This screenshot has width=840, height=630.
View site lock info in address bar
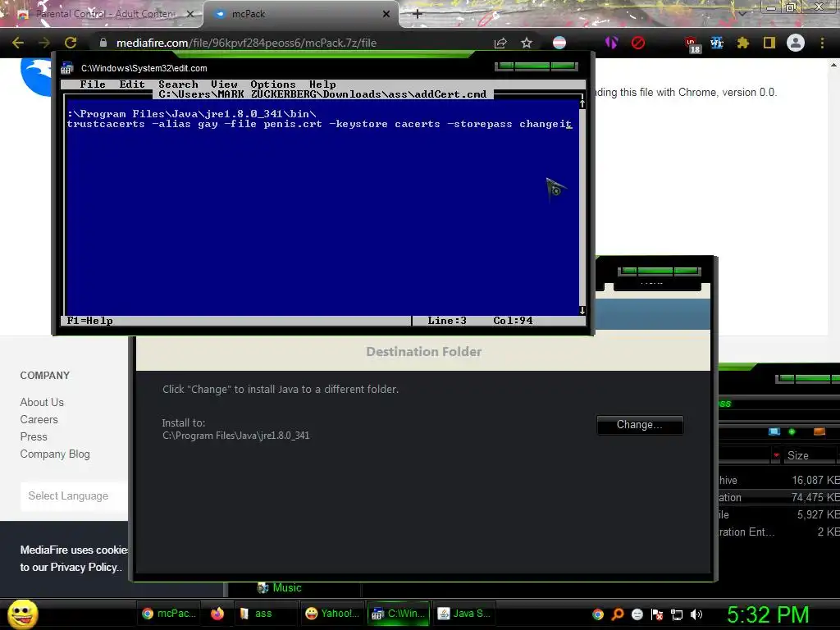(x=103, y=43)
